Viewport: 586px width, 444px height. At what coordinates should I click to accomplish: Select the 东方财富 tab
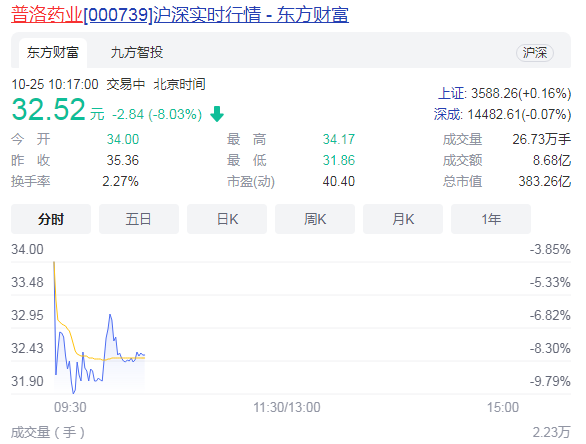coord(53,53)
